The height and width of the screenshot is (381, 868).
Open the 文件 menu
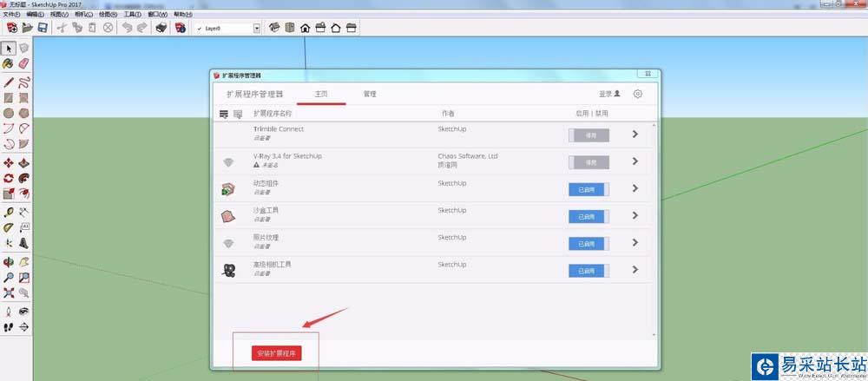point(11,14)
